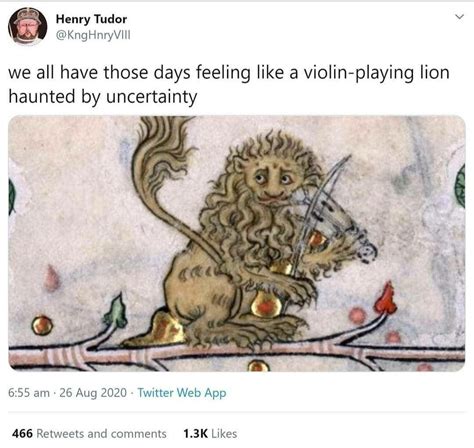Open the Henry Tudor display name link
Screen dimensions: 474x448
91,19
